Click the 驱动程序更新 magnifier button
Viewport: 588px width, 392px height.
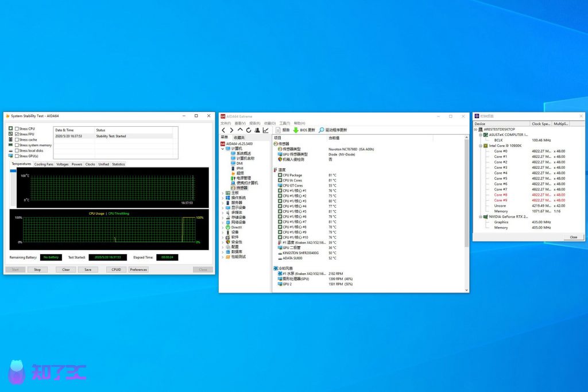click(x=333, y=130)
